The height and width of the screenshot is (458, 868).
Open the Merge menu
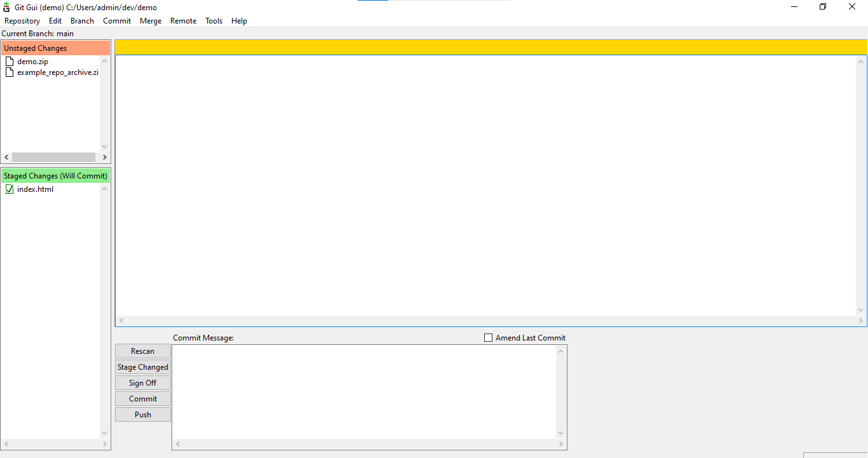(151, 21)
